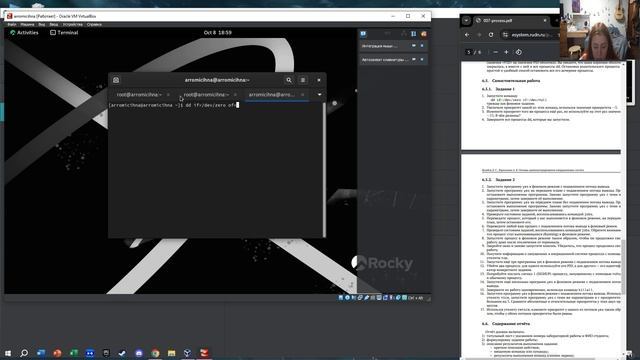This screenshot has height=360, width=640.
Task: Open VirtualBox Вид menu
Action: 42,24
